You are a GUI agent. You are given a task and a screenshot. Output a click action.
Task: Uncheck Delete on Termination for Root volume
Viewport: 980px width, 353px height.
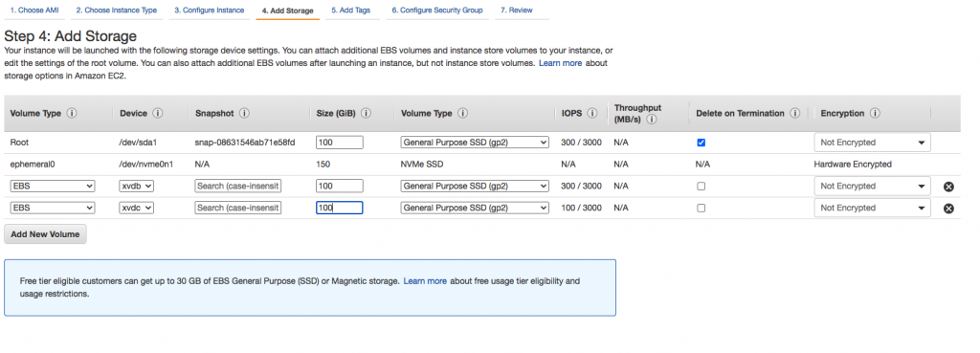pyautogui.click(x=702, y=143)
